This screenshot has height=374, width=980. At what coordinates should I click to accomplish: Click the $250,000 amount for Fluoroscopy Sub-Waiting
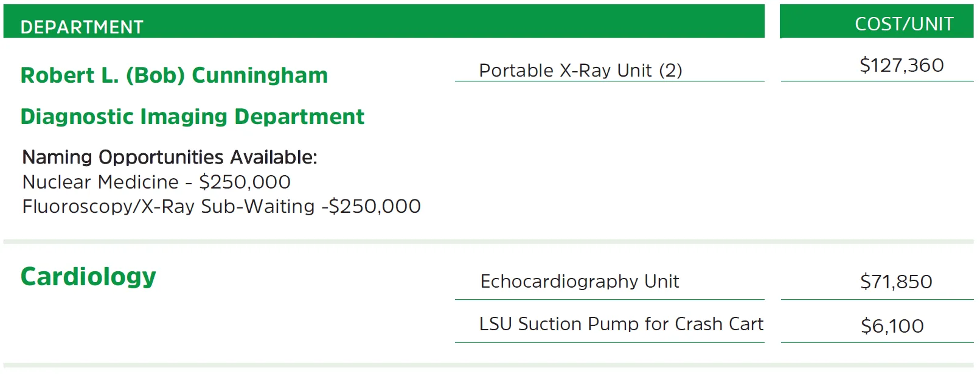(375, 207)
